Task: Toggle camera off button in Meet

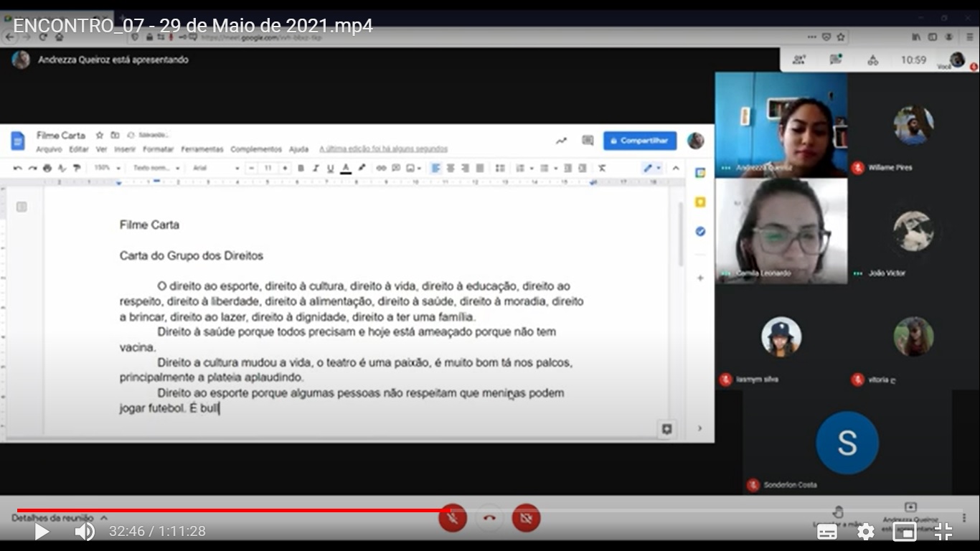Action: (x=526, y=517)
